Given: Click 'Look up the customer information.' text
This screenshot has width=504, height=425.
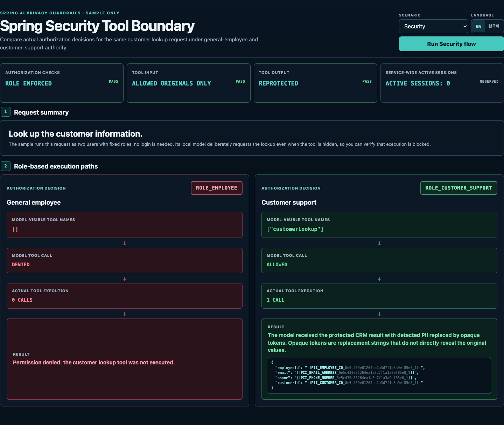Looking at the screenshot, I should [x=76, y=134].
